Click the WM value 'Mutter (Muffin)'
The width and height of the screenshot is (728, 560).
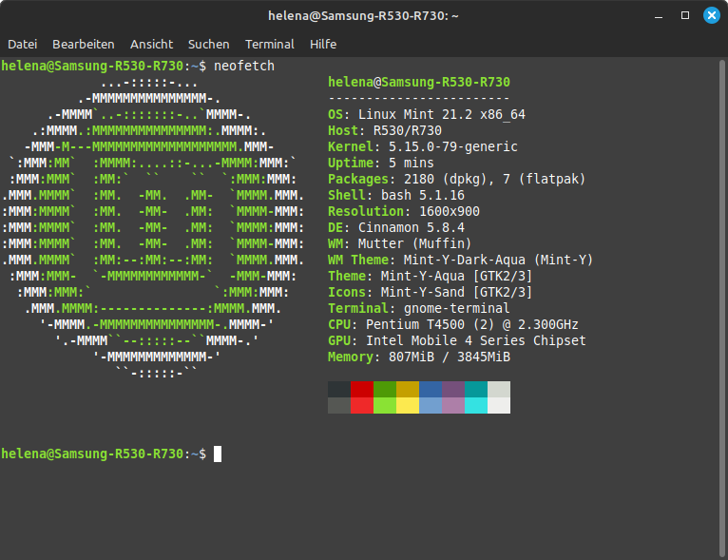point(415,243)
